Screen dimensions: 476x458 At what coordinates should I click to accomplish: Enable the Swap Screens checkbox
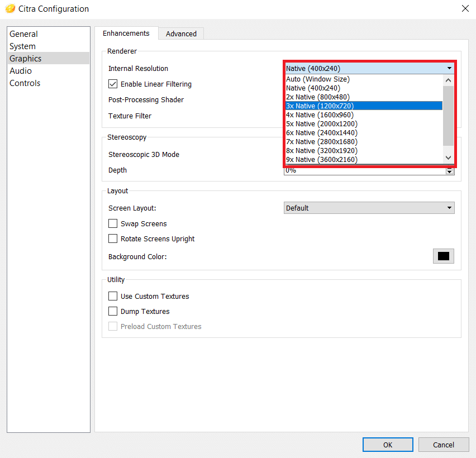pos(113,224)
